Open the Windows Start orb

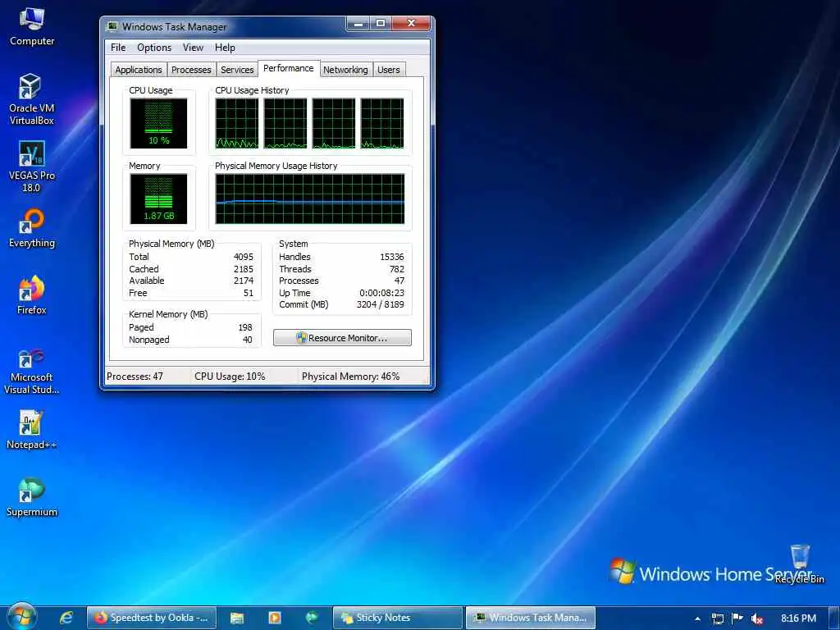22,617
